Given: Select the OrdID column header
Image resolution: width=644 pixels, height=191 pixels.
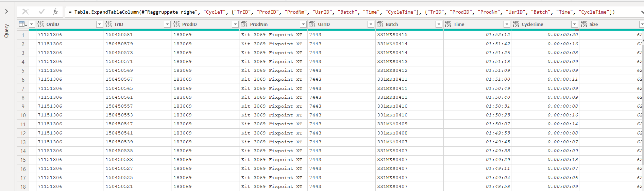Looking at the screenshot, I should pos(70,24).
